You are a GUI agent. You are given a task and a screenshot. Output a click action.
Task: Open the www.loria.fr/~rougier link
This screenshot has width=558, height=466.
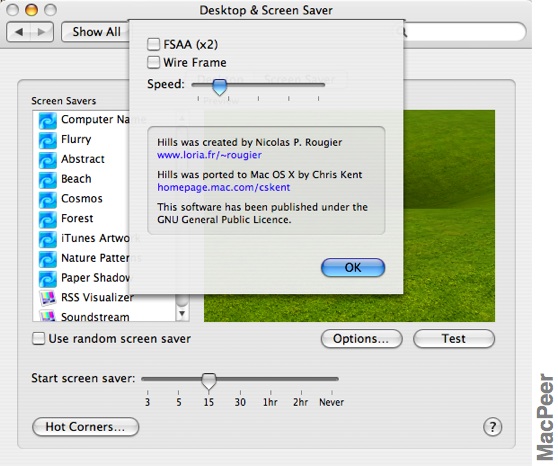209,155
